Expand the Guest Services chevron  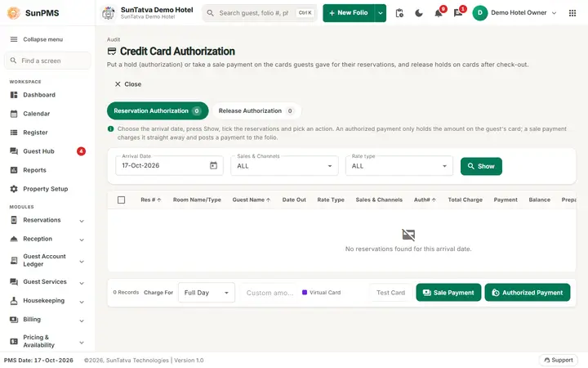click(82, 283)
